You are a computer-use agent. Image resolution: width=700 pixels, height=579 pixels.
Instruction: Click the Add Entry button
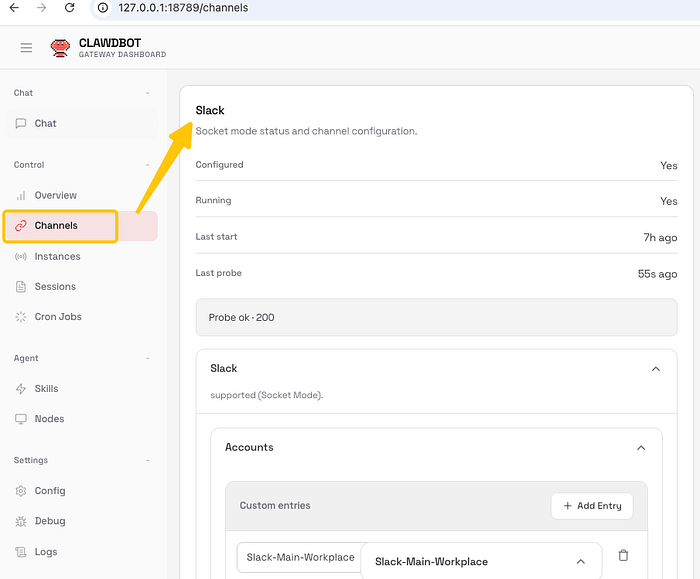point(592,506)
